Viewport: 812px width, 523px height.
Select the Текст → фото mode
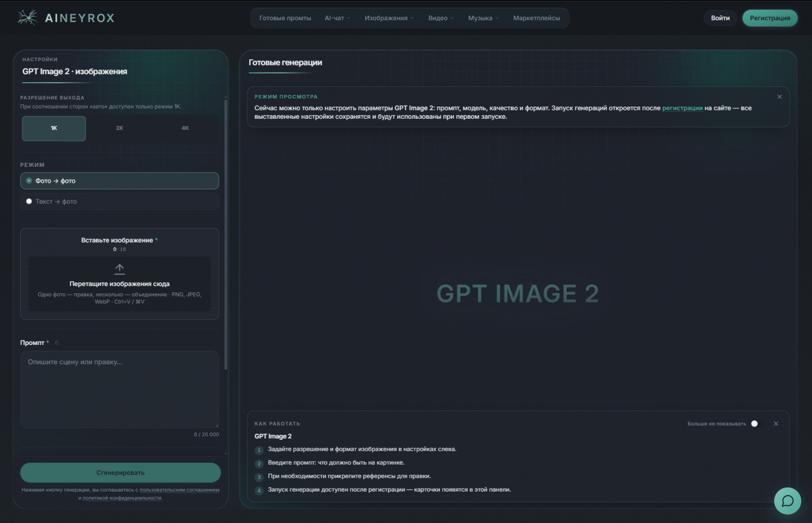pos(120,201)
